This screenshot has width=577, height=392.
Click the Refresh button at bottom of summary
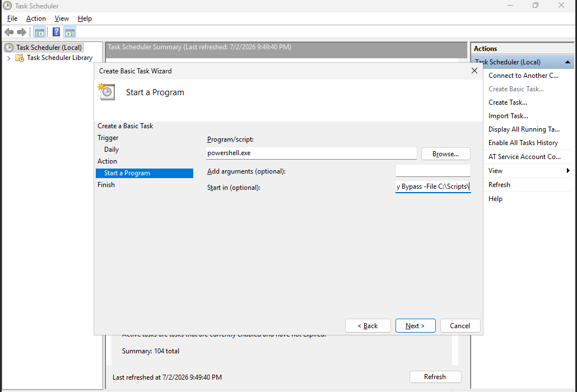(x=435, y=376)
